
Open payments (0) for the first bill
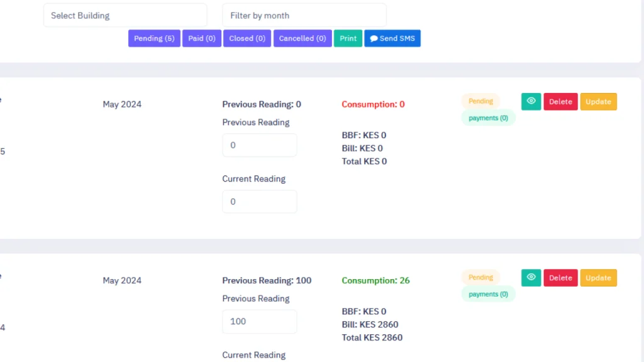(x=488, y=118)
